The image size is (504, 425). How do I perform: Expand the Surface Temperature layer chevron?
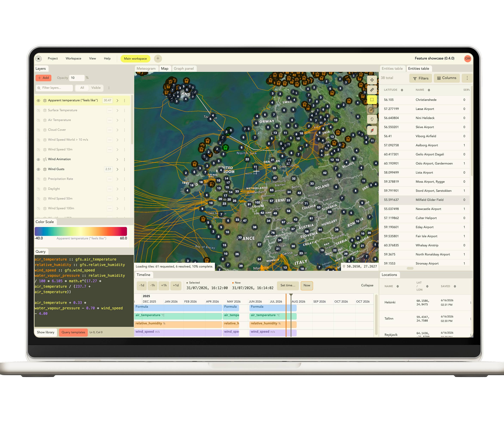click(117, 110)
